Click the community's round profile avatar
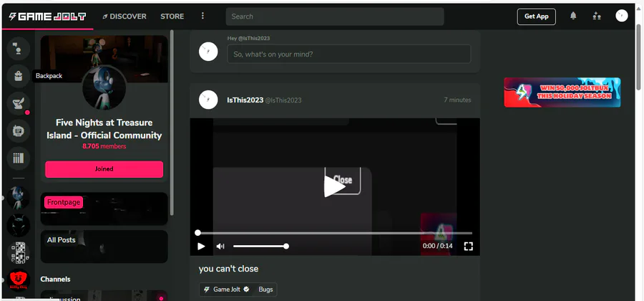This screenshot has width=644, height=301. [104, 87]
